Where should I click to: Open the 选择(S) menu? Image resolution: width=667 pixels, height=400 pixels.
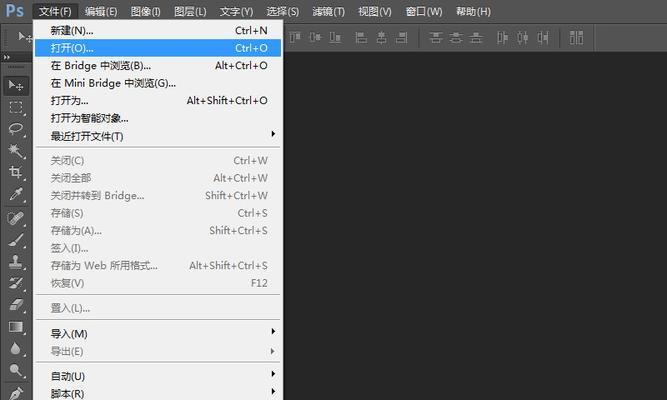[282, 11]
